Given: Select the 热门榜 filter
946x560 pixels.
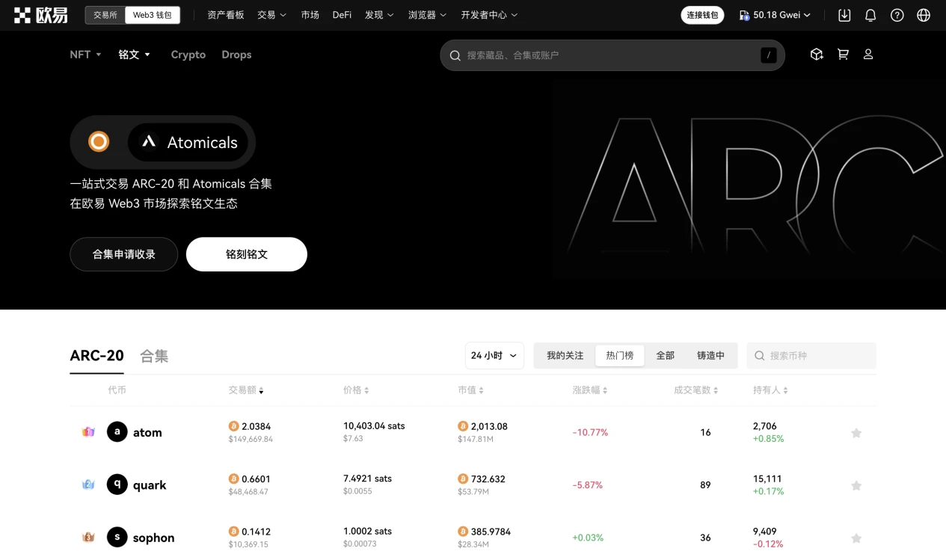Looking at the screenshot, I should 620,356.
